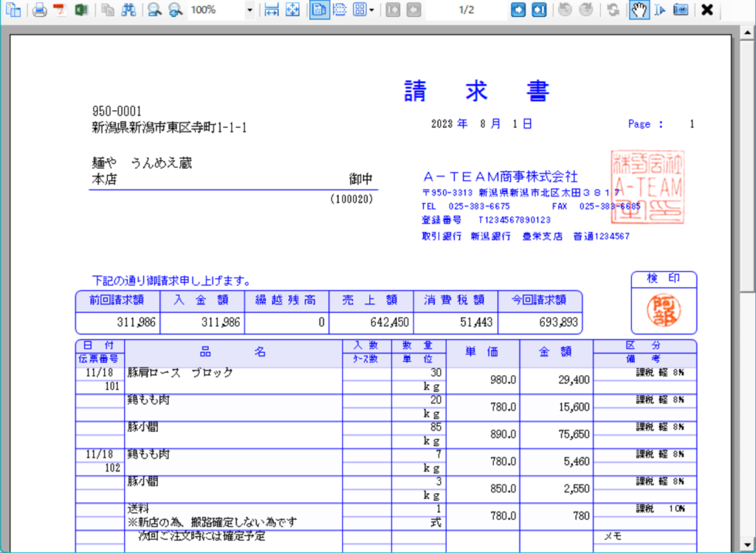The image size is (756, 553).
Task: Close the preview with the X icon
Action: tap(707, 10)
